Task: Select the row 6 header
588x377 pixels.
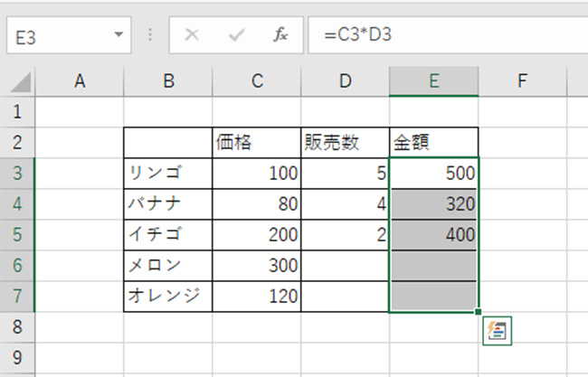Action: (x=17, y=266)
